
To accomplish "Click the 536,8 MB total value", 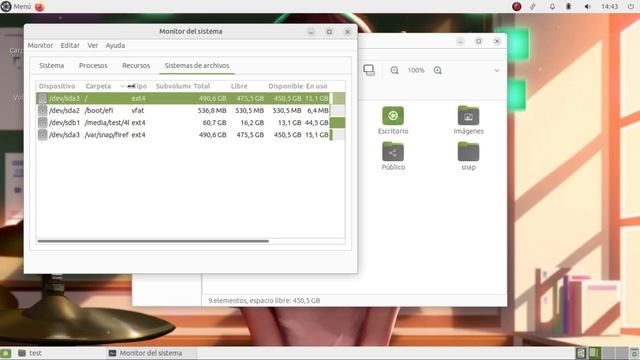I will [x=212, y=111].
